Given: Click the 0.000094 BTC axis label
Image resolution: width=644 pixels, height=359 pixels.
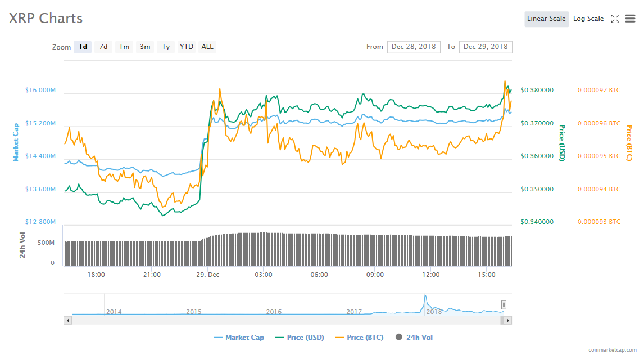Looking at the screenshot, I should 599,189.
